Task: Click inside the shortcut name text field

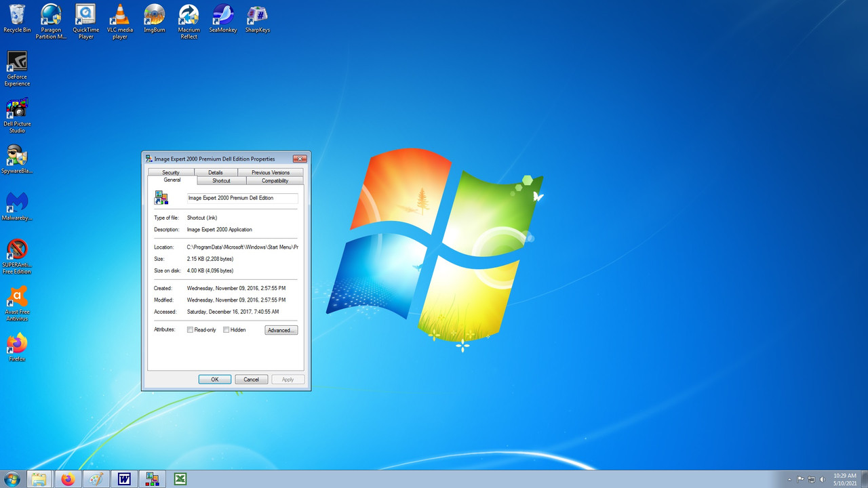Action: [x=242, y=198]
